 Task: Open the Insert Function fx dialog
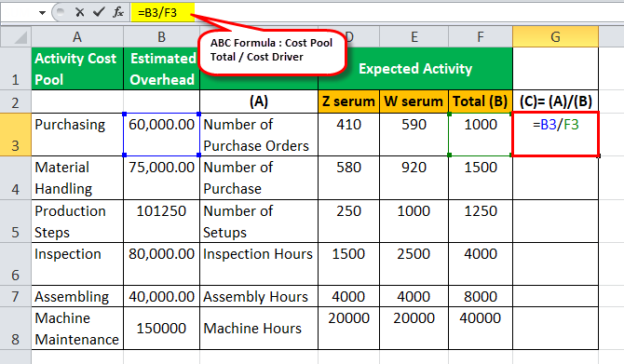pos(118,12)
